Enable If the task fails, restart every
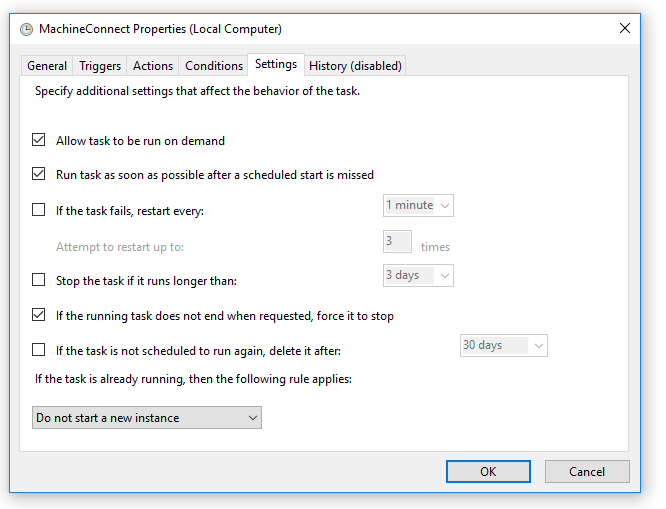Image resolution: width=666 pixels, height=509 pixels. pos(39,210)
